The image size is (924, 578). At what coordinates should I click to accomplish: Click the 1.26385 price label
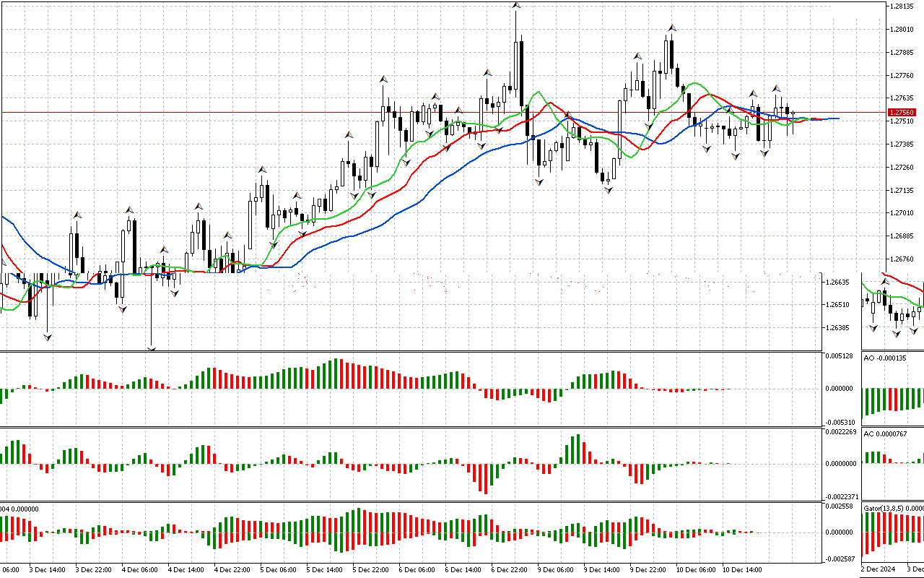[839, 328]
